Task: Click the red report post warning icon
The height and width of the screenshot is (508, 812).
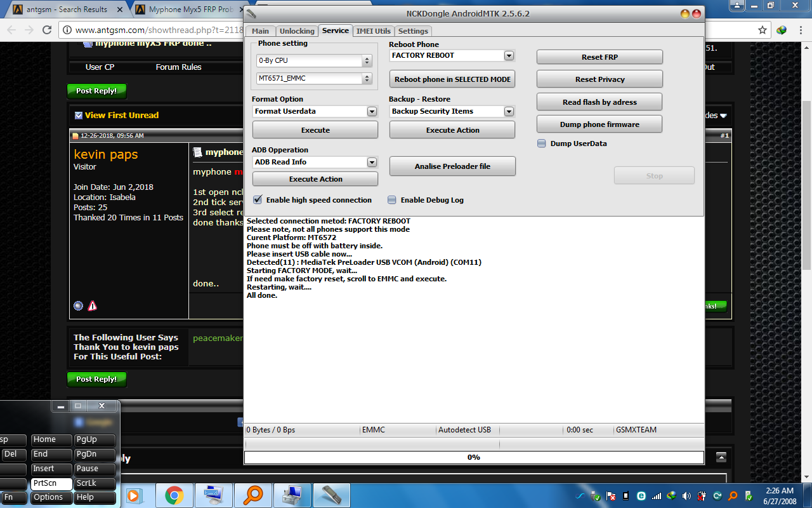Action: point(93,305)
